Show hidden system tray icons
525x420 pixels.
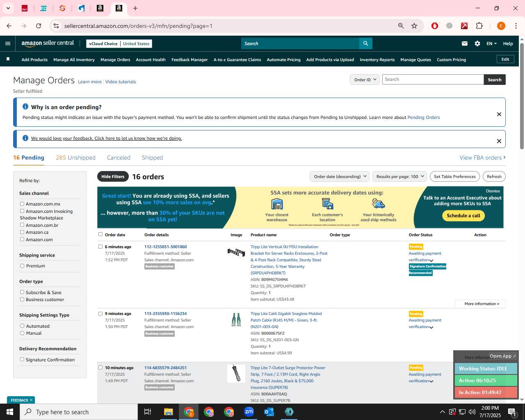tap(442, 412)
